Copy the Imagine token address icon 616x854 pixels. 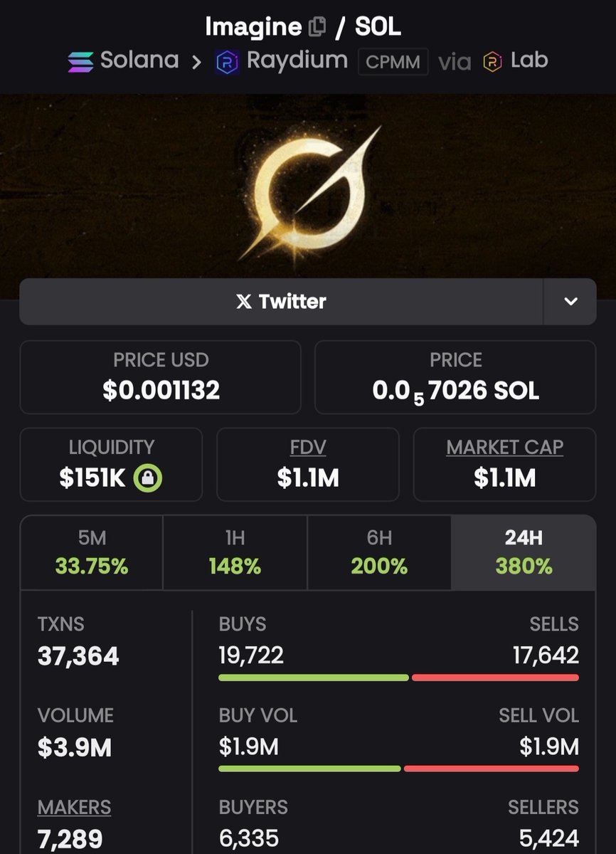pos(317,28)
